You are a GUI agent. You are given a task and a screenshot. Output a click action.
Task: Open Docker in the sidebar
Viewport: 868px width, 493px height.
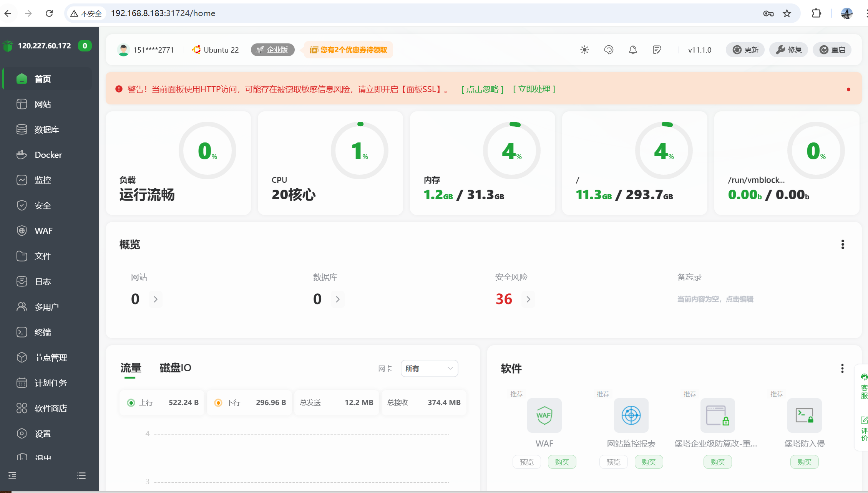[x=48, y=155]
